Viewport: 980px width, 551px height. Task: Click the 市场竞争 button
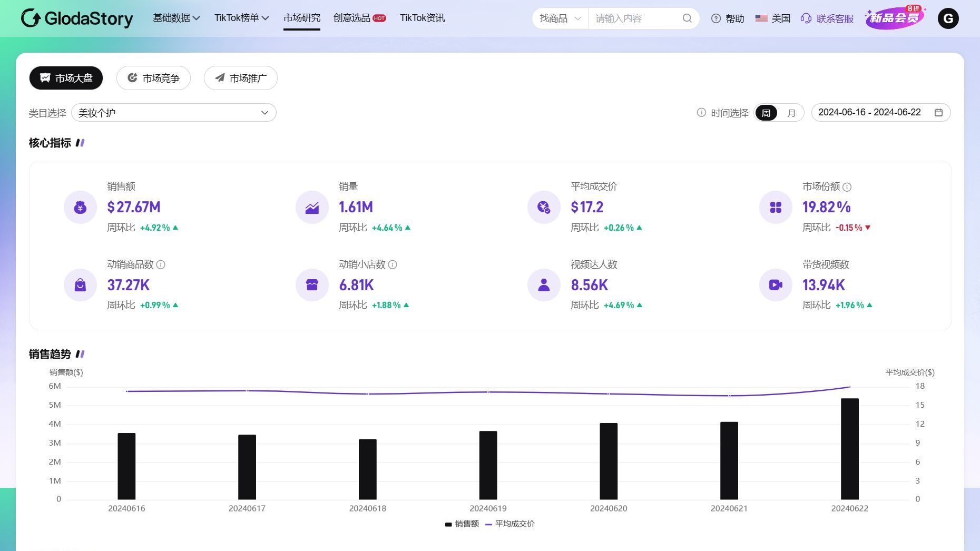(153, 77)
